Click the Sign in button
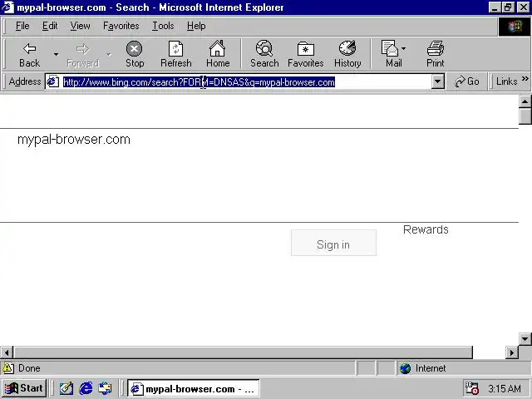The height and width of the screenshot is (399, 532). tap(333, 243)
